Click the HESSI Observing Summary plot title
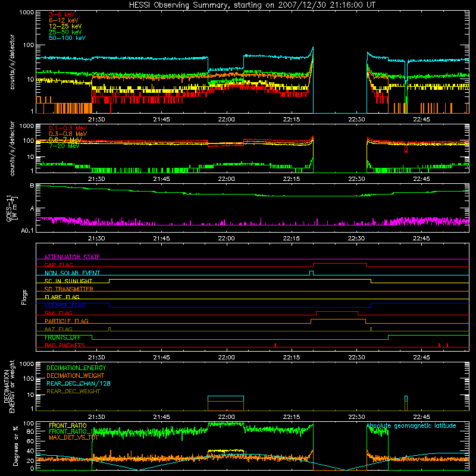 coord(252,5)
